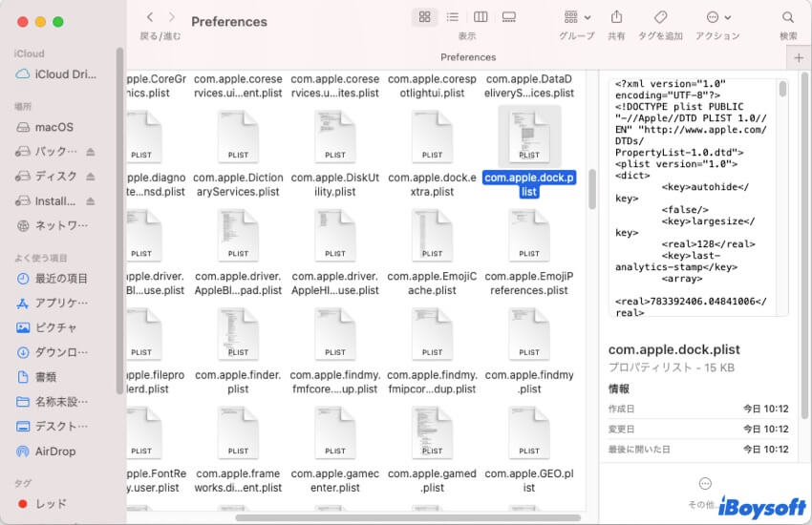Select com.apple.EmojiPreferences.plist file icon
The width and height of the screenshot is (812, 525).
(529, 235)
